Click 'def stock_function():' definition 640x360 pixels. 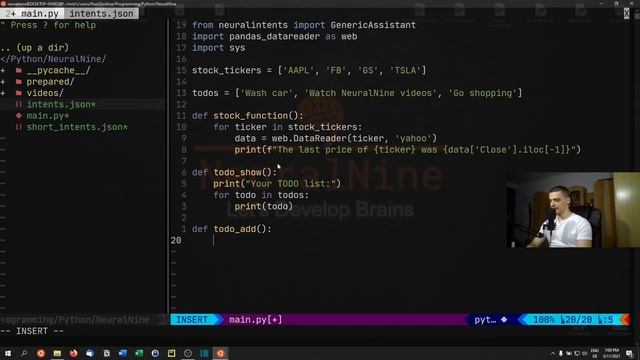click(248, 116)
